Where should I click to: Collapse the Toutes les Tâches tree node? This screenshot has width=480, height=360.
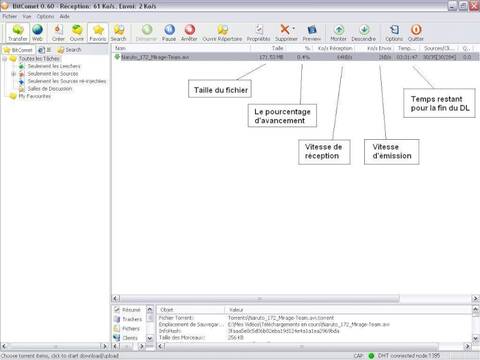(x=5, y=59)
